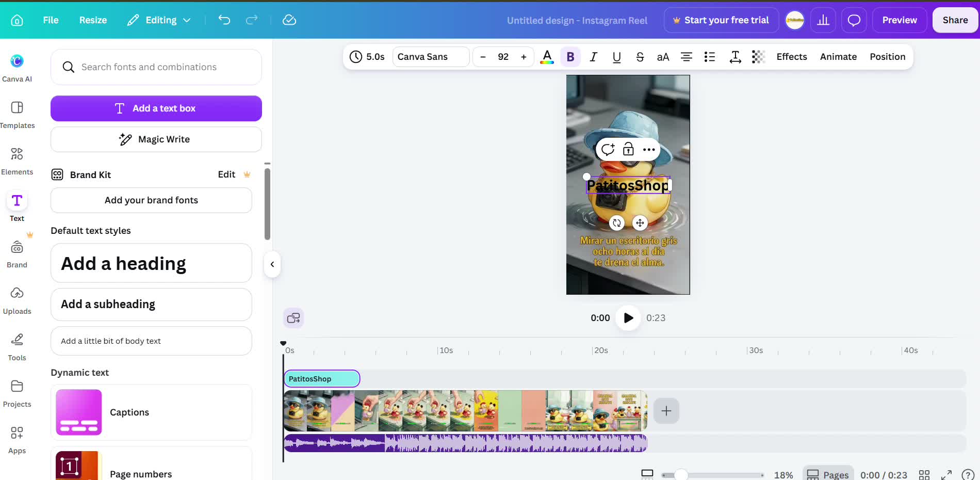The image size is (980, 480).
Task: Click the Share button
Action: 955,20
